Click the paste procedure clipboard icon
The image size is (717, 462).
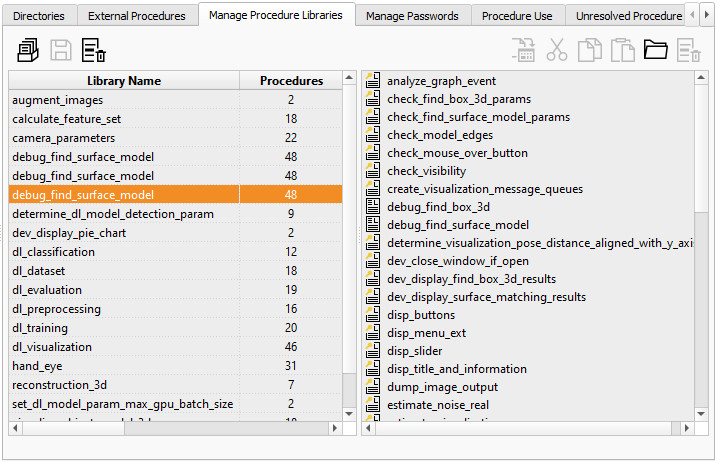click(622, 50)
